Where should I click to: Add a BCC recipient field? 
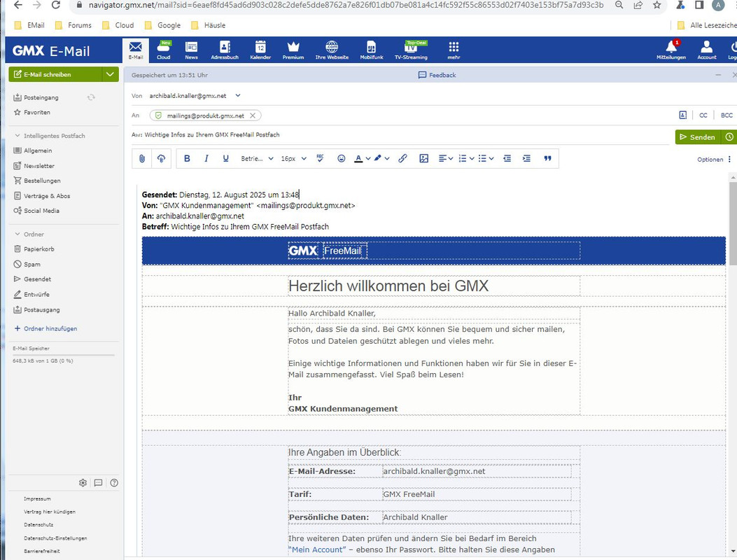coord(727,115)
